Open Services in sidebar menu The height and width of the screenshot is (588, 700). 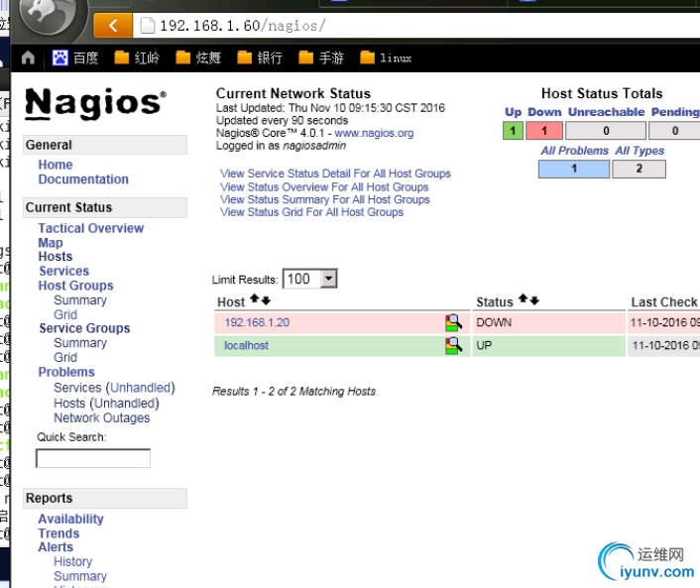(64, 271)
